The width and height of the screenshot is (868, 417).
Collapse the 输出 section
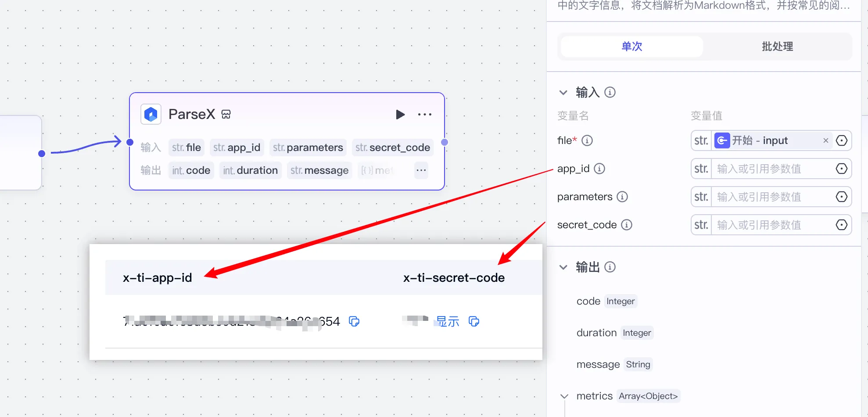point(563,267)
